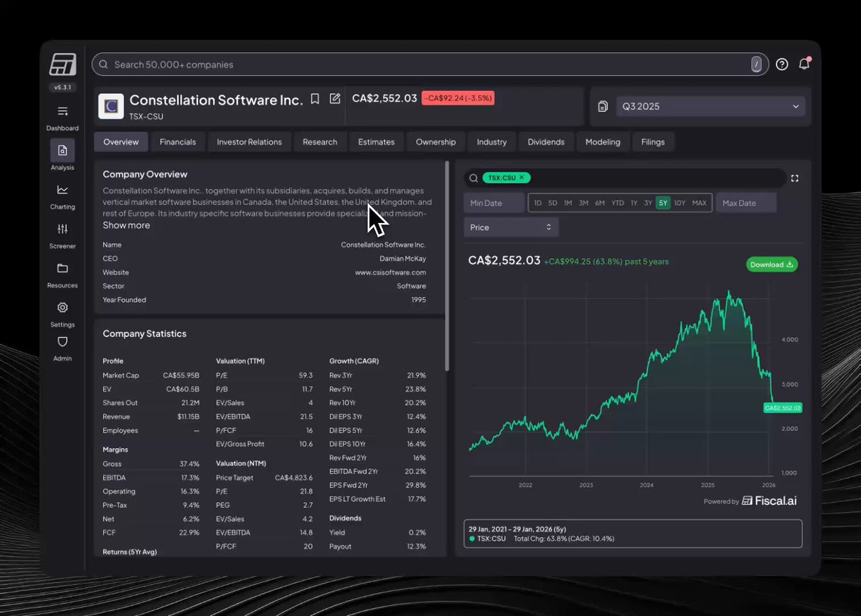The width and height of the screenshot is (861, 616).
Task: Click the dividend Yield 0.2% value
Action: click(418, 532)
